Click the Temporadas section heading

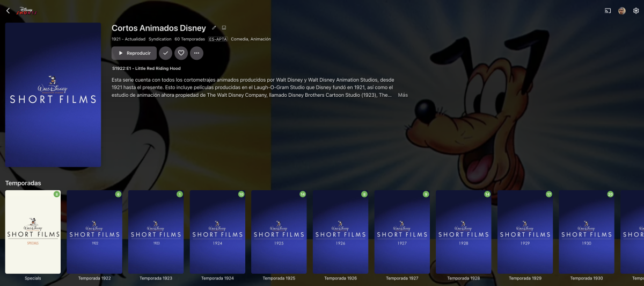click(x=23, y=183)
